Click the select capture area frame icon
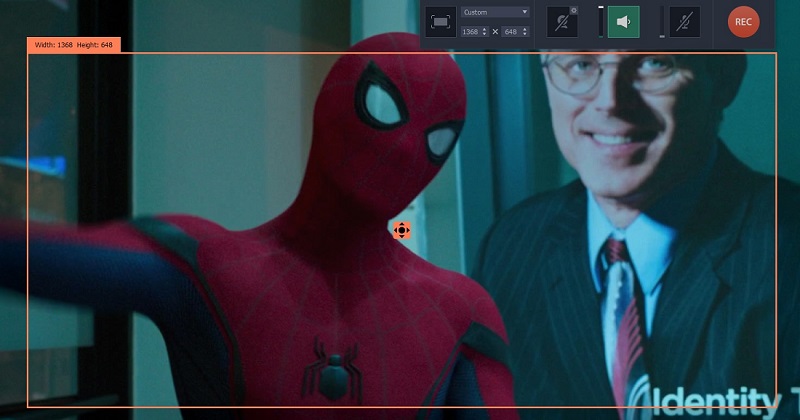Screen dimensions: 800x420 point(440,22)
